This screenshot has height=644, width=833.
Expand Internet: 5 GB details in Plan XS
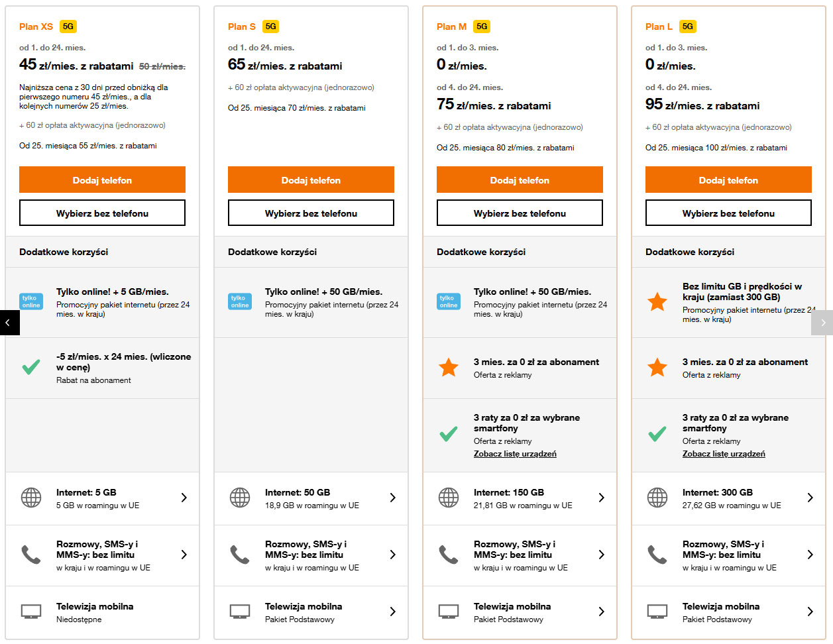pyautogui.click(x=102, y=498)
